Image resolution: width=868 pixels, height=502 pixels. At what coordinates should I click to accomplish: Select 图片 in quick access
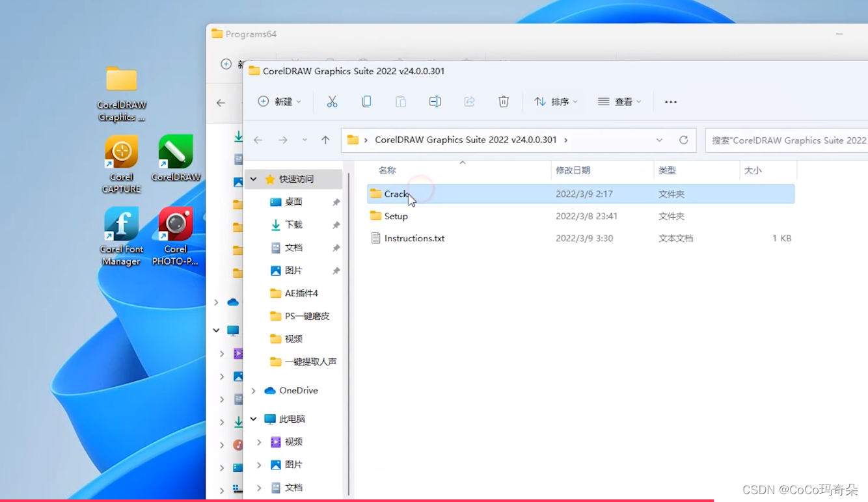(293, 271)
